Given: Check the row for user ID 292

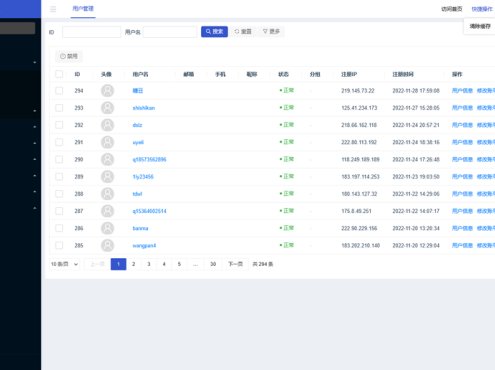Looking at the screenshot, I should pos(59,125).
